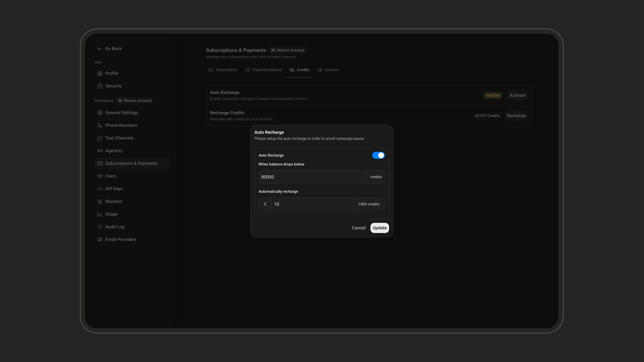Open the API Keys page
644x362 pixels.
coord(132,189)
